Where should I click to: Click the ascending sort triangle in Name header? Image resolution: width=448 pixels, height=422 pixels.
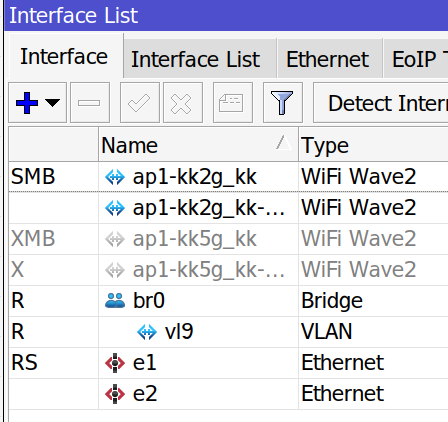[284, 143]
